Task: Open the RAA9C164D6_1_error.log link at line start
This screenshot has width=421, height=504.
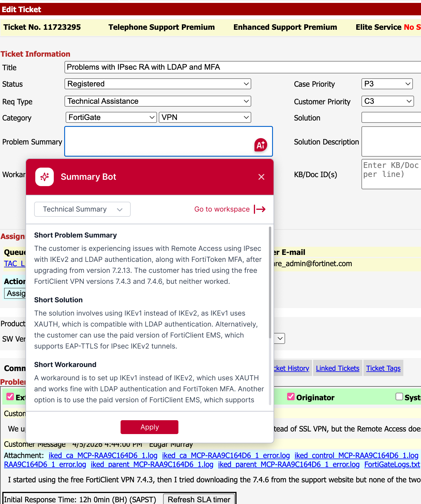Action: [45, 464]
